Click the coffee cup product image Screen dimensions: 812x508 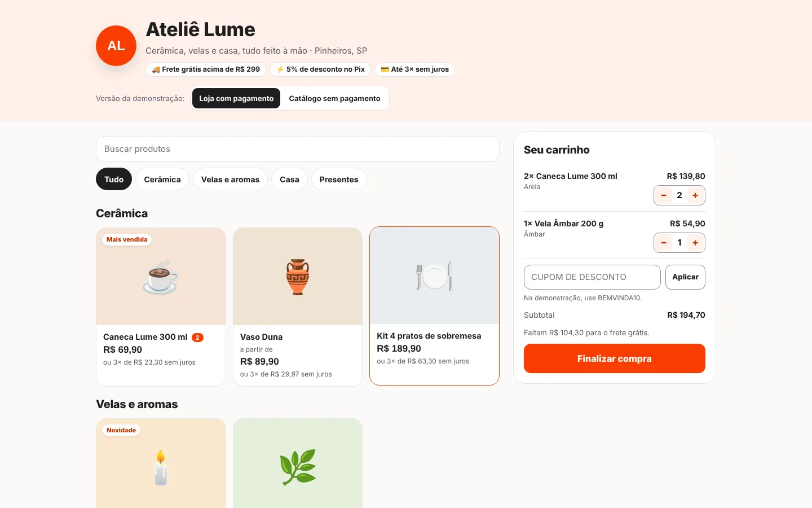(161, 277)
